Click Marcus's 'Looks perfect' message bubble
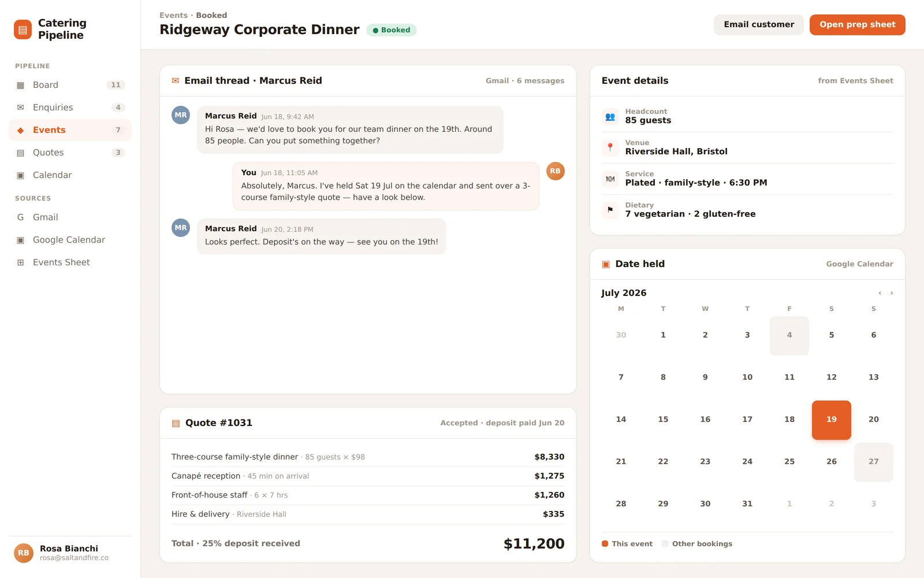Viewport: 924px width, 578px height. coord(322,236)
